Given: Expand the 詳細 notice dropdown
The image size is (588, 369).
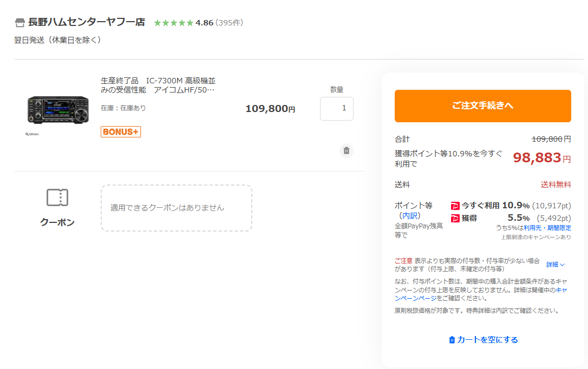Looking at the screenshot, I should click(x=556, y=265).
